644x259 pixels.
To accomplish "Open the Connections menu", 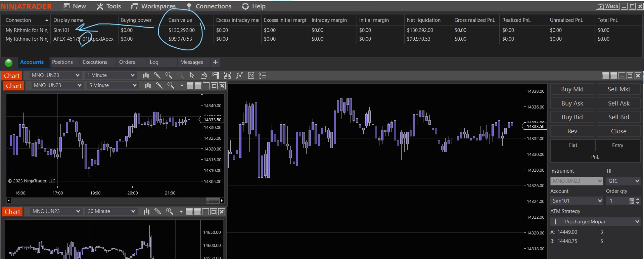I will point(209,6).
